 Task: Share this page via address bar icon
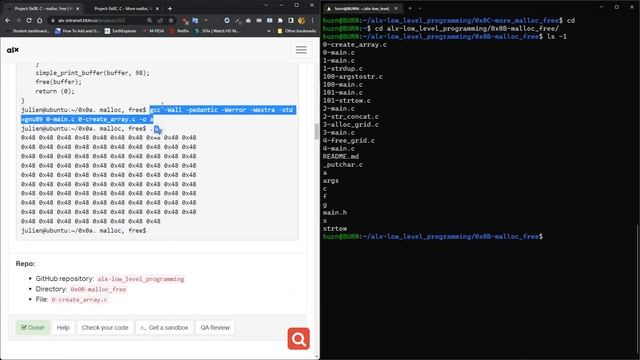(160, 20)
